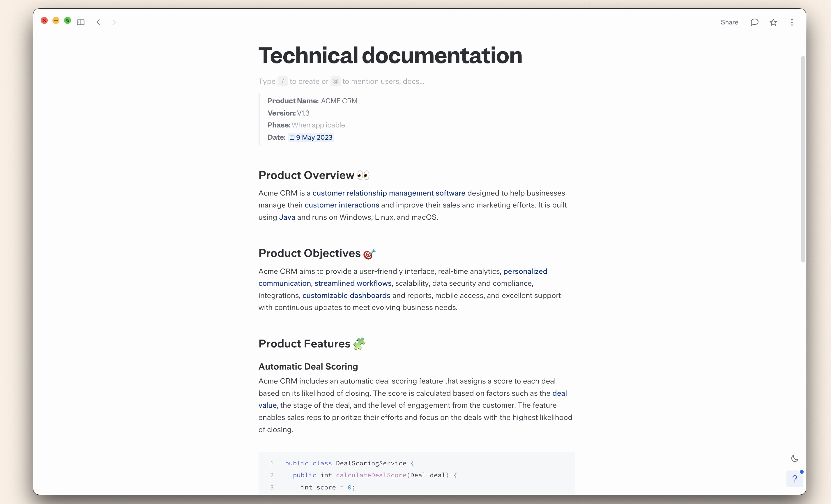Click the puzzle emoji beside Product Features
Image resolution: width=831 pixels, height=504 pixels.
[360, 344]
